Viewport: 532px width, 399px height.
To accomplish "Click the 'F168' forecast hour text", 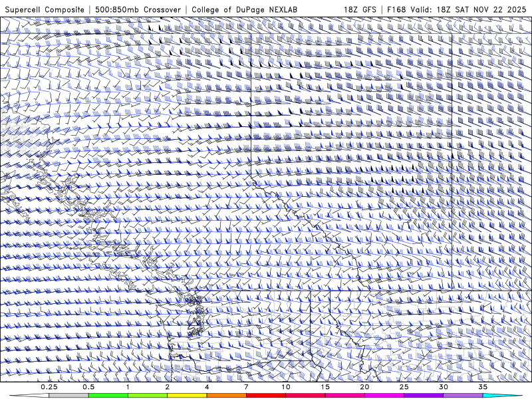I will point(396,10).
